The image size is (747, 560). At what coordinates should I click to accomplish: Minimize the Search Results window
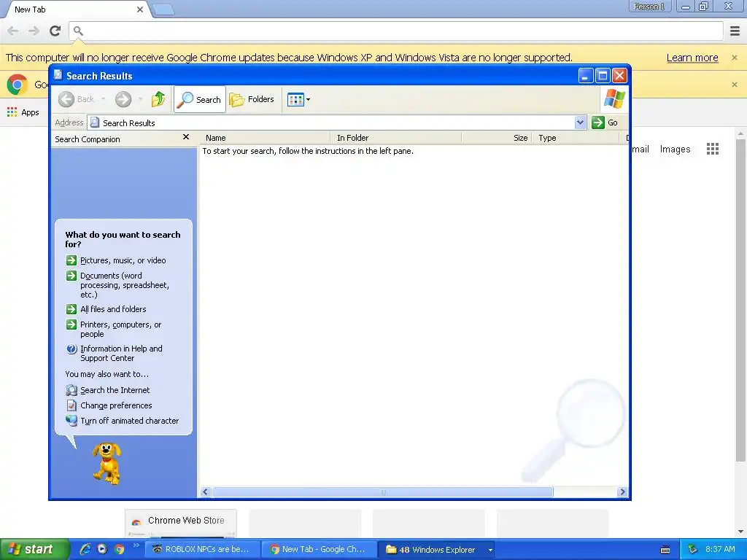point(586,76)
